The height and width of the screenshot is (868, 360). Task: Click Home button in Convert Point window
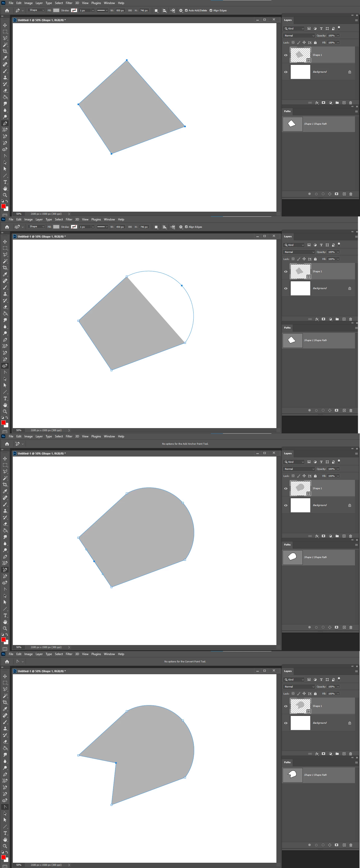click(7, 661)
